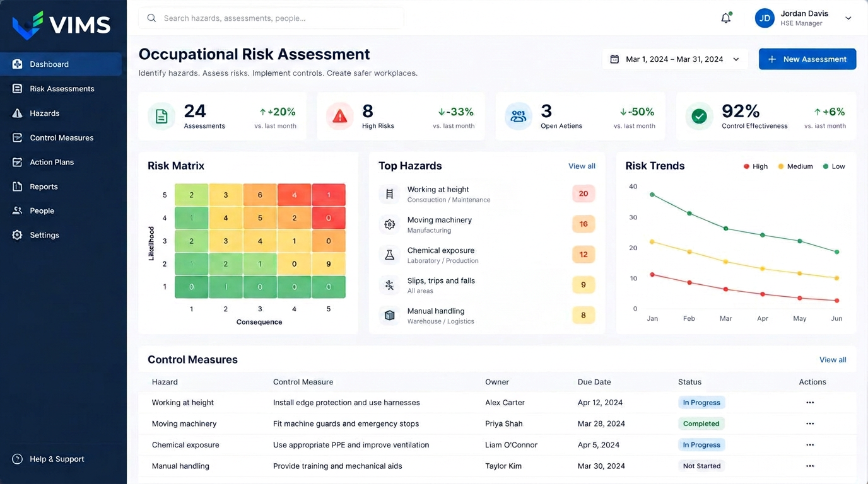The height and width of the screenshot is (484, 868).
Task: Click the Apr 12, 2024 due date
Action: [600, 403]
